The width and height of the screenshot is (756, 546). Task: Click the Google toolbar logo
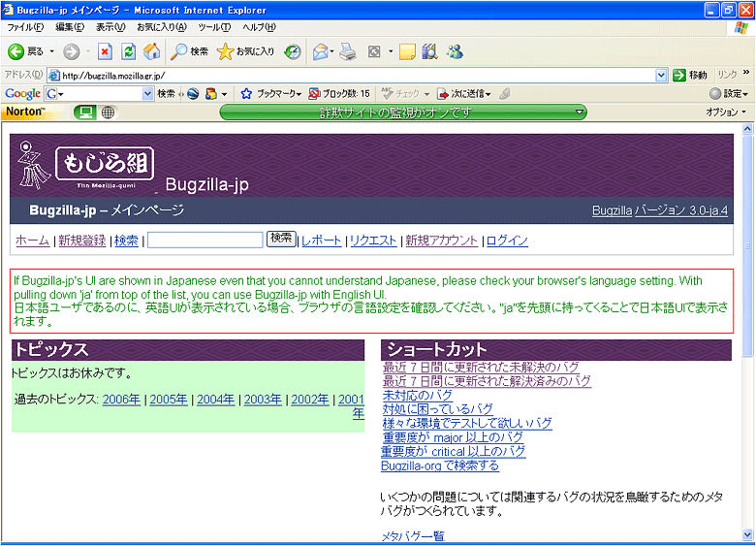pos(22,93)
